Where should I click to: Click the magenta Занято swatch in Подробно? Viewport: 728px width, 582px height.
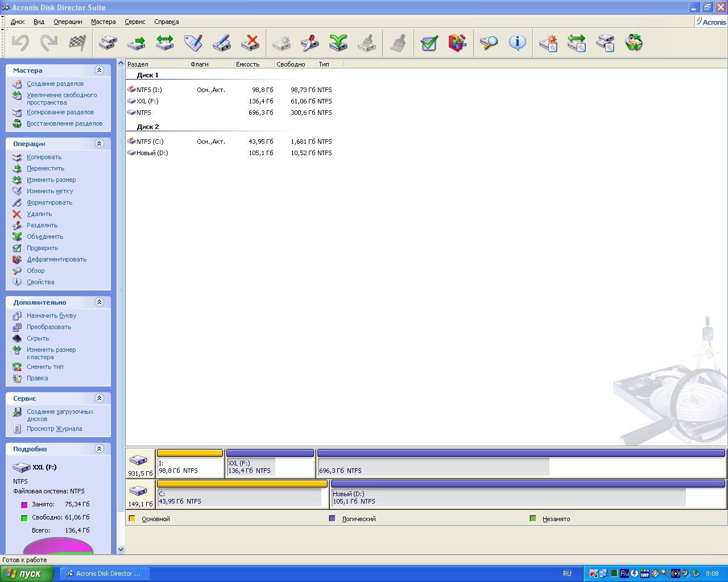pos(24,505)
